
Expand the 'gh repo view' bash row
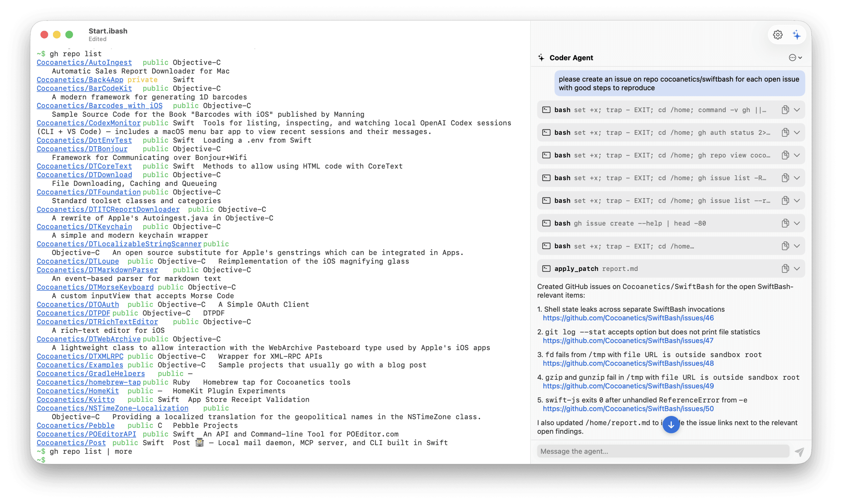click(797, 155)
